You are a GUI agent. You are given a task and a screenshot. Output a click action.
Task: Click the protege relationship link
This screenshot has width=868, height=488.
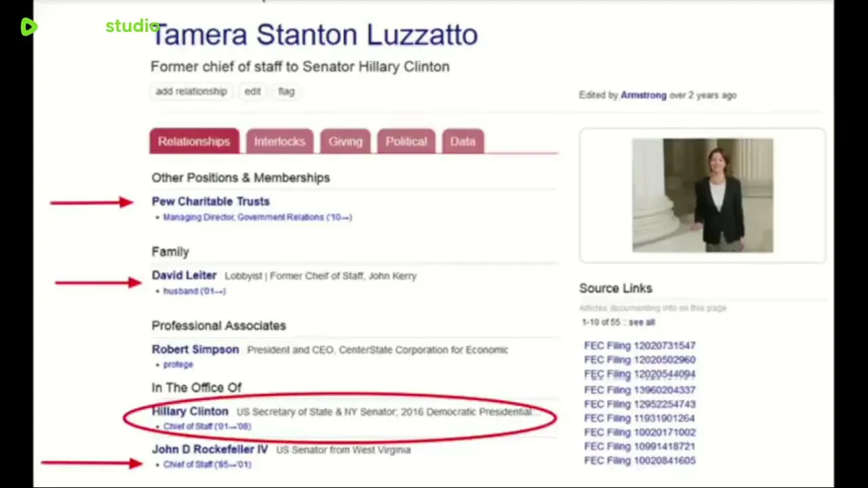[178, 365]
